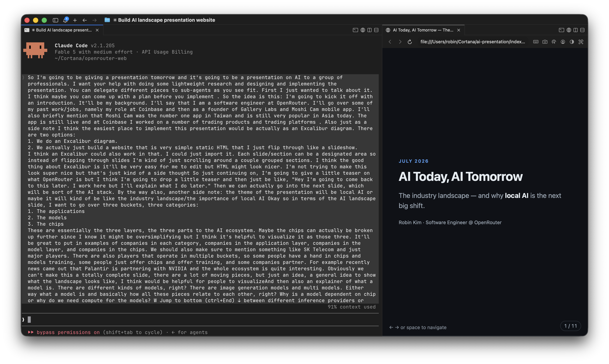Viewport: 609px width, 364px height.
Task: Click browser forward chevron
Action: tap(400, 42)
